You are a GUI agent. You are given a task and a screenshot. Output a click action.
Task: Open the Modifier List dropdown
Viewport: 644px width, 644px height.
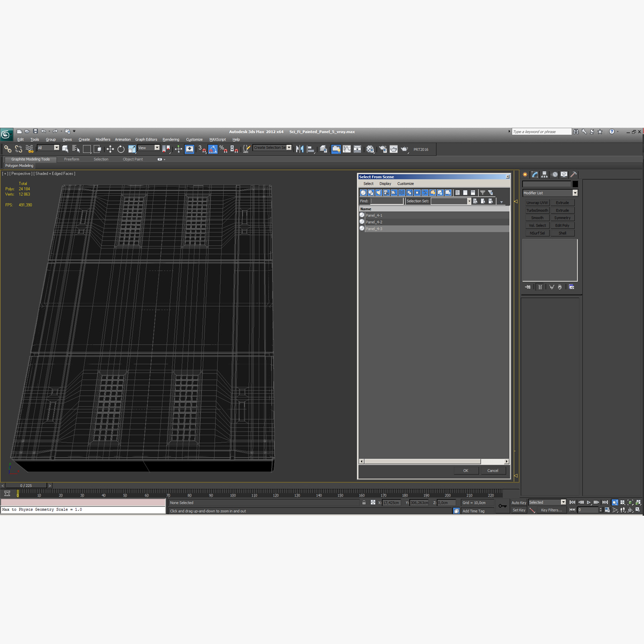click(x=550, y=193)
